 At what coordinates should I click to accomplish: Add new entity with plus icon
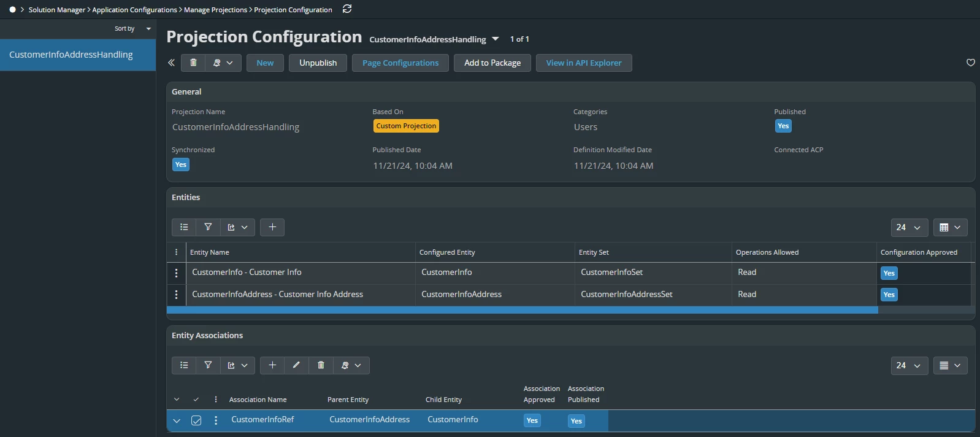tap(272, 227)
